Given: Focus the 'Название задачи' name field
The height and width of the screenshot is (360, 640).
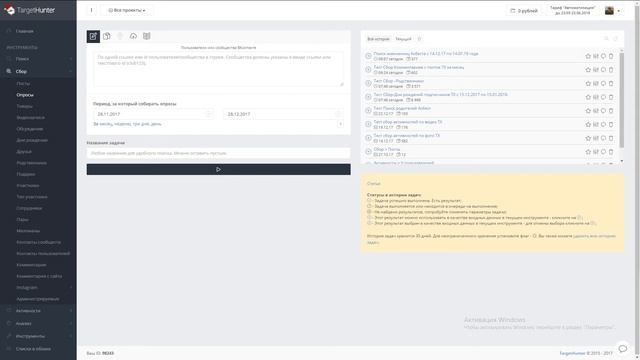Looking at the screenshot, I should coord(218,153).
